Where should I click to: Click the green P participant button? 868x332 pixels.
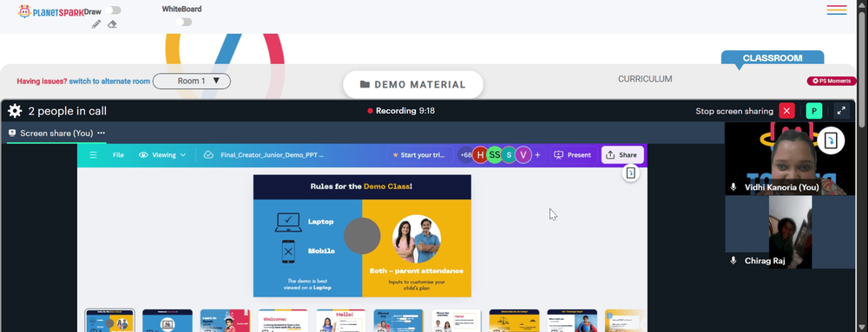pos(814,111)
